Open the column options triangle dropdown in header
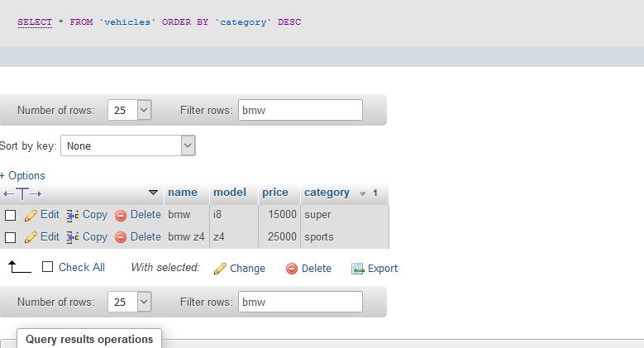Screen dimensions: 644x348 tap(153, 193)
